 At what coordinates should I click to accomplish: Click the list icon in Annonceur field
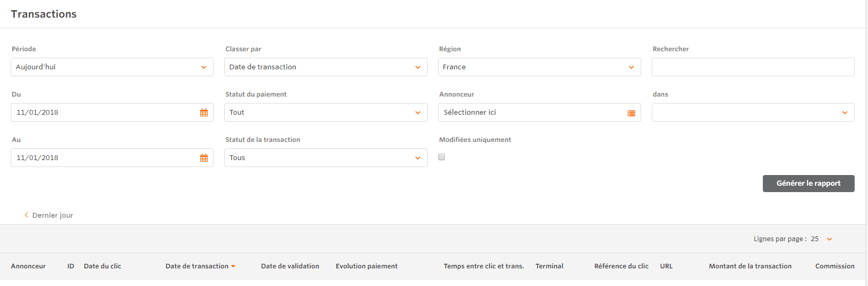pyautogui.click(x=631, y=113)
